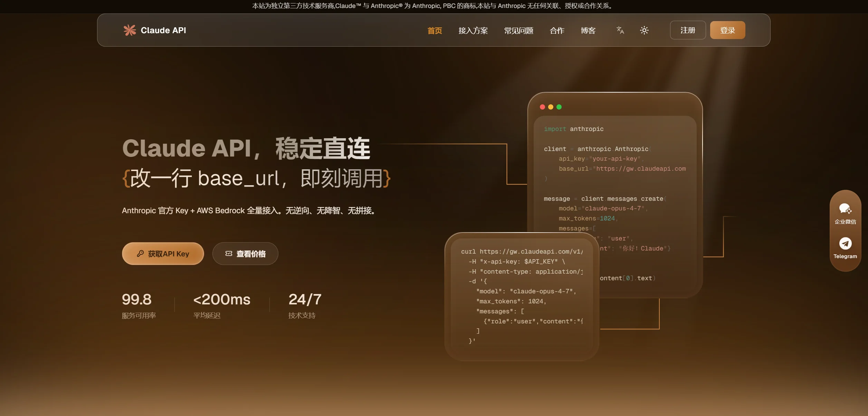The height and width of the screenshot is (416, 868).
Task: Open the 接入方案 nav item
Action: click(473, 31)
